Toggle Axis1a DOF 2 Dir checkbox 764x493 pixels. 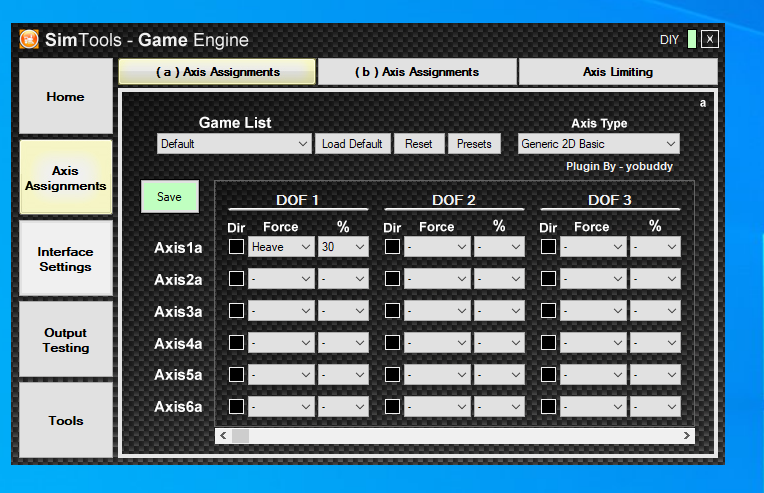(392, 246)
